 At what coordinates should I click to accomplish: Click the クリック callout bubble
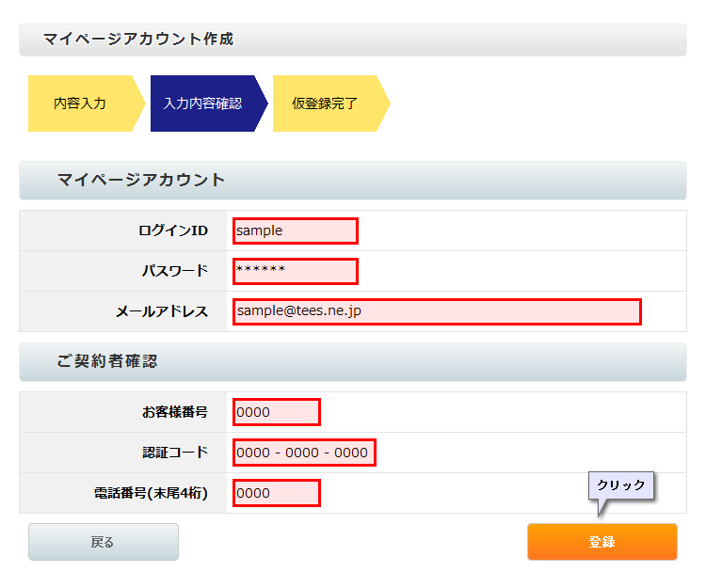click(620, 485)
